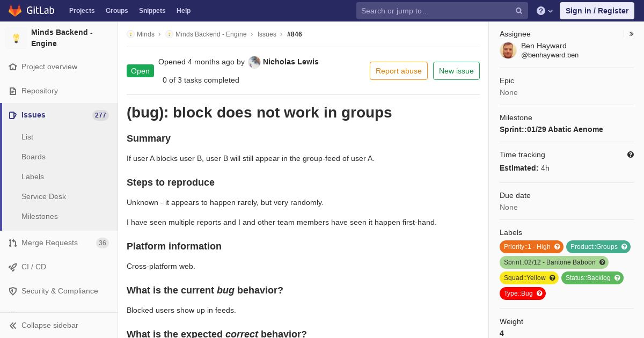Click the Time tracking help icon

(631, 155)
